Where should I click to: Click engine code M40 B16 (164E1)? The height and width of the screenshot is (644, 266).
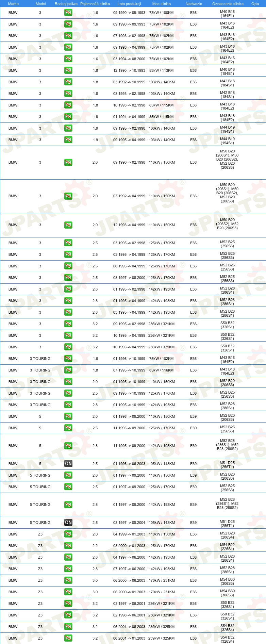coord(227,14)
